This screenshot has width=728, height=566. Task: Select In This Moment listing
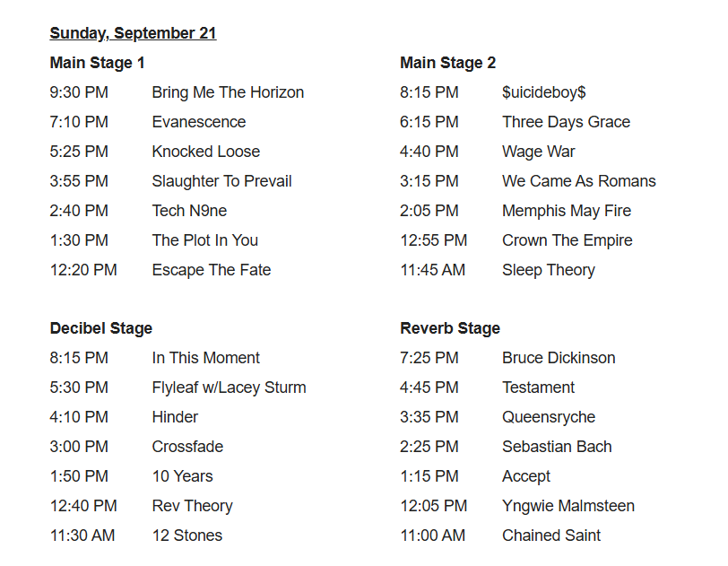(205, 358)
